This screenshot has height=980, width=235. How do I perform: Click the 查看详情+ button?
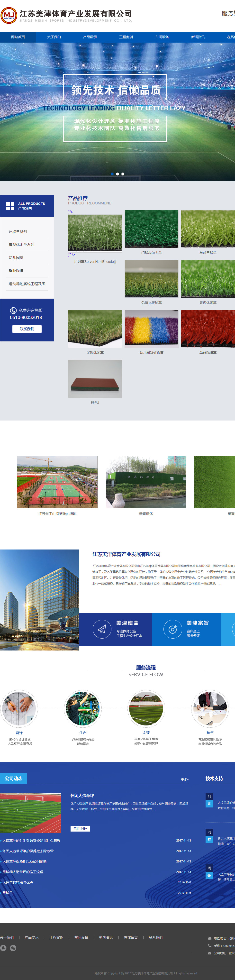click(80, 828)
